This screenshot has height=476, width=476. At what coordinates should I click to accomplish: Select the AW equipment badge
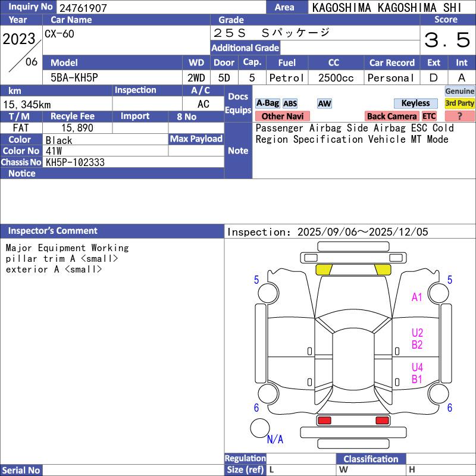pos(324,104)
